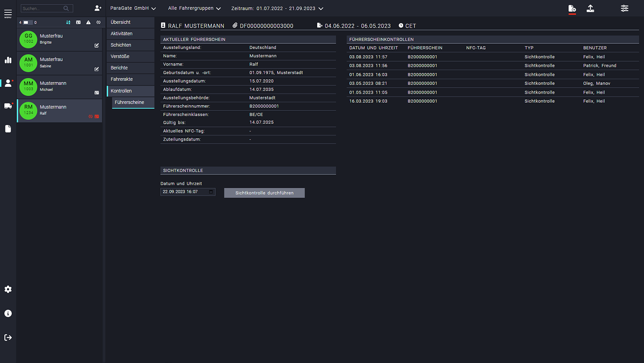The width and height of the screenshot is (644, 363).
Task: Click the upload file icon
Action: [590, 8]
